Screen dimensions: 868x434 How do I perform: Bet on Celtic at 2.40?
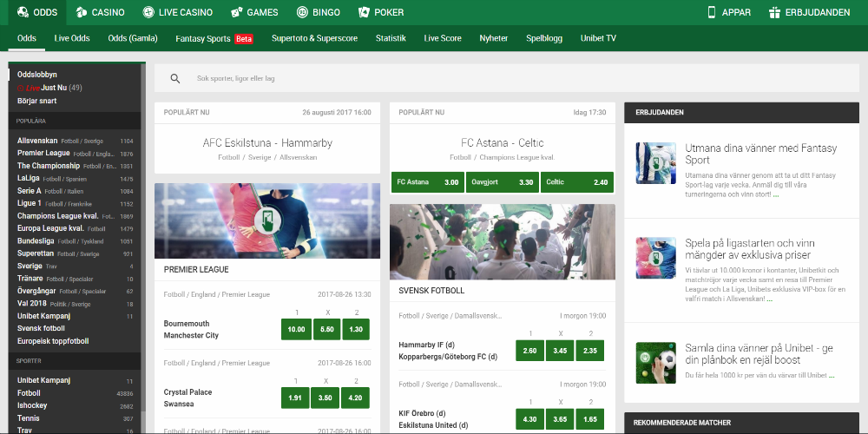(577, 182)
